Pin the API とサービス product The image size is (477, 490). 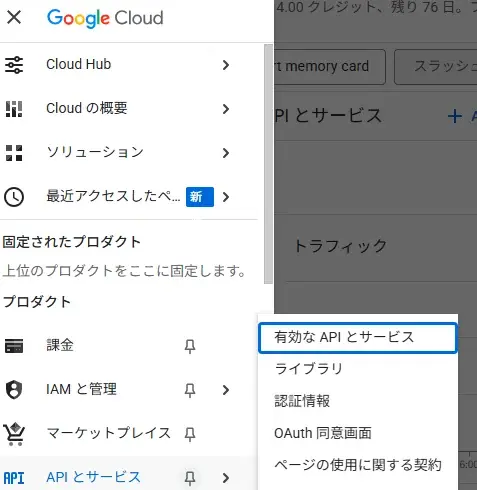click(x=190, y=478)
